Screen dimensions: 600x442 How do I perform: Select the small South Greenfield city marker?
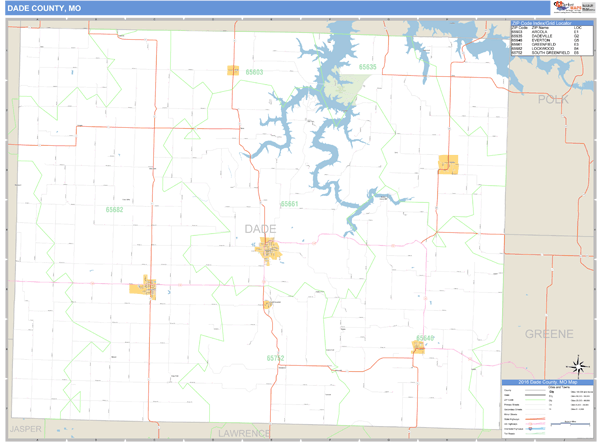point(267,303)
